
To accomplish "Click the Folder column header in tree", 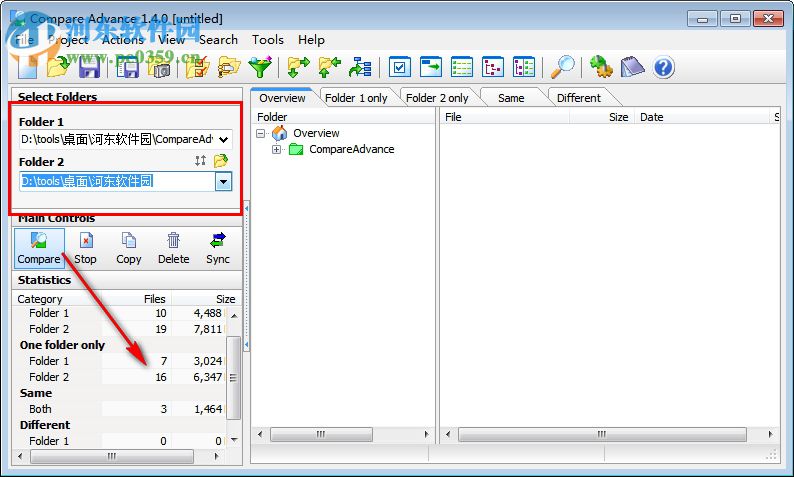I will (x=343, y=117).
